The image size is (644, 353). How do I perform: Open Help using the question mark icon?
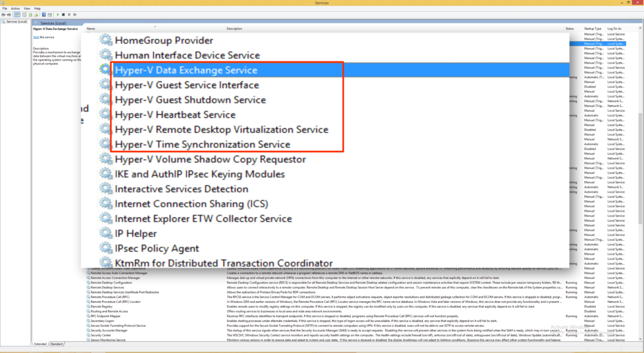(x=44, y=14)
